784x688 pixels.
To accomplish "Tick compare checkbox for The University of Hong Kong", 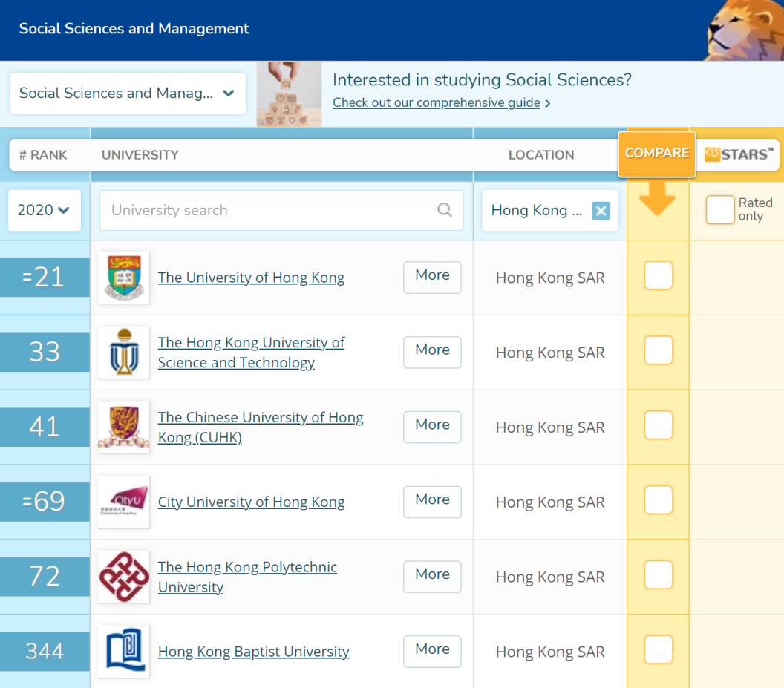I will (x=659, y=275).
